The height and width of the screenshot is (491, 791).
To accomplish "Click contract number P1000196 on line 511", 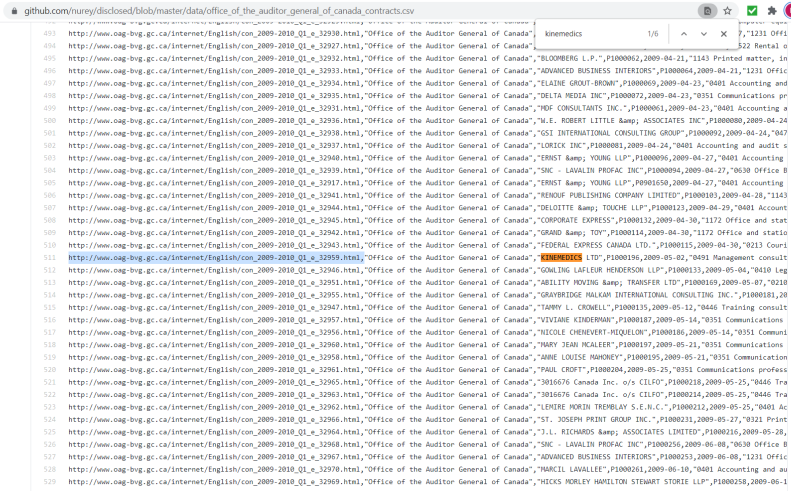I will coord(623,257).
